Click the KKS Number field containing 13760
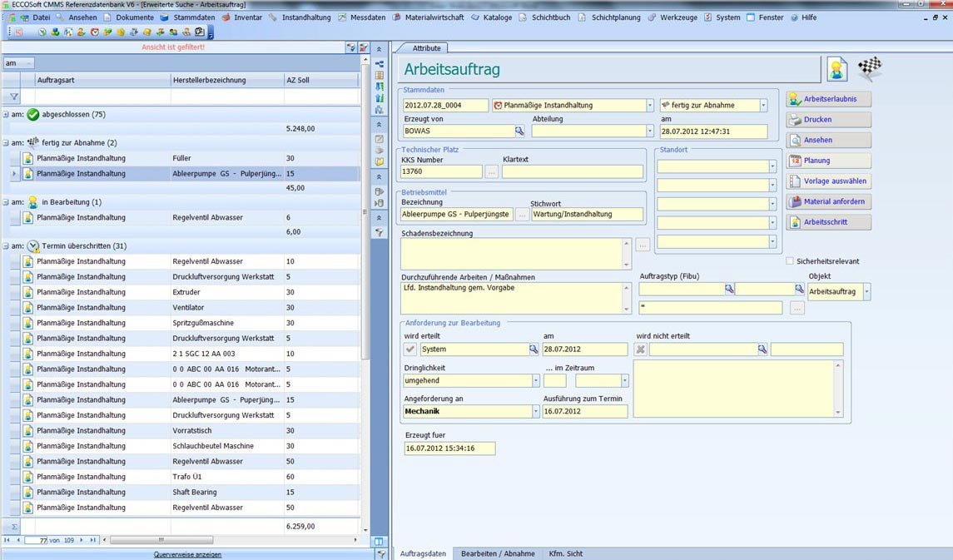Screen dimensions: 953x560 pyautogui.click(x=441, y=172)
